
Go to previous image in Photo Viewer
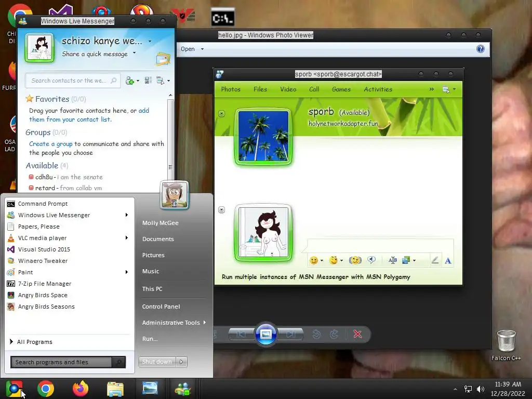click(241, 334)
